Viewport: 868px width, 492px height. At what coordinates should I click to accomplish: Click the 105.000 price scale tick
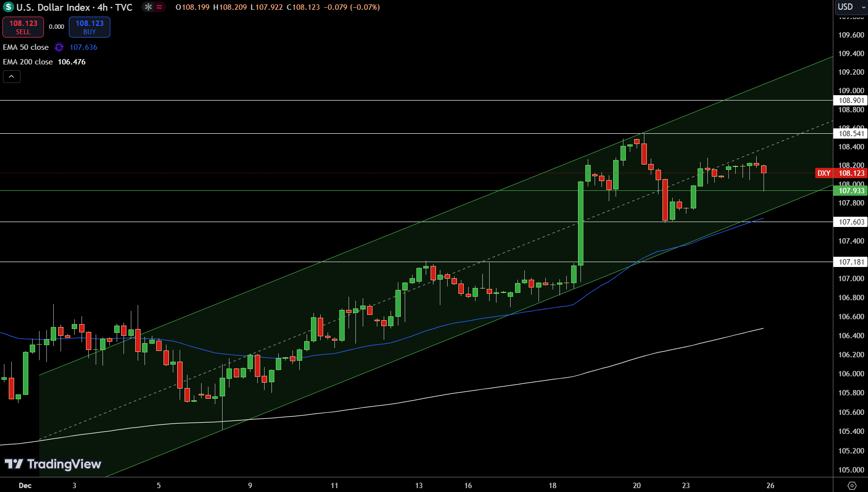point(851,470)
